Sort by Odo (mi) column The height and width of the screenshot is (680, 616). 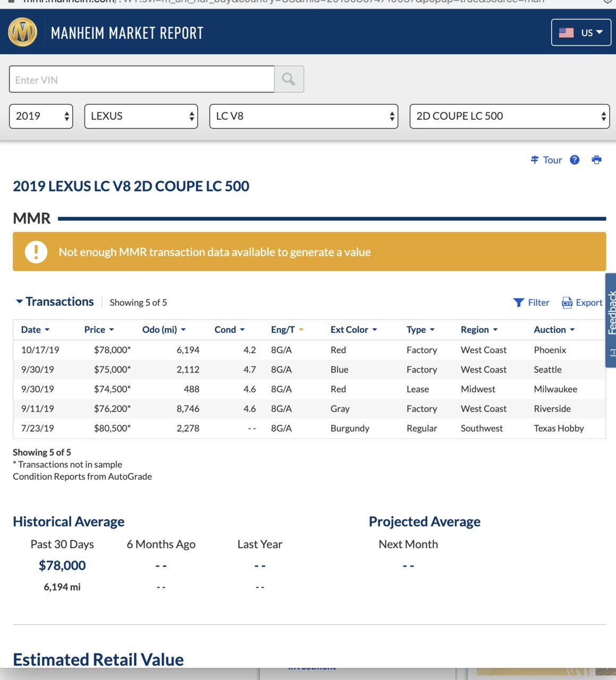(164, 330)
